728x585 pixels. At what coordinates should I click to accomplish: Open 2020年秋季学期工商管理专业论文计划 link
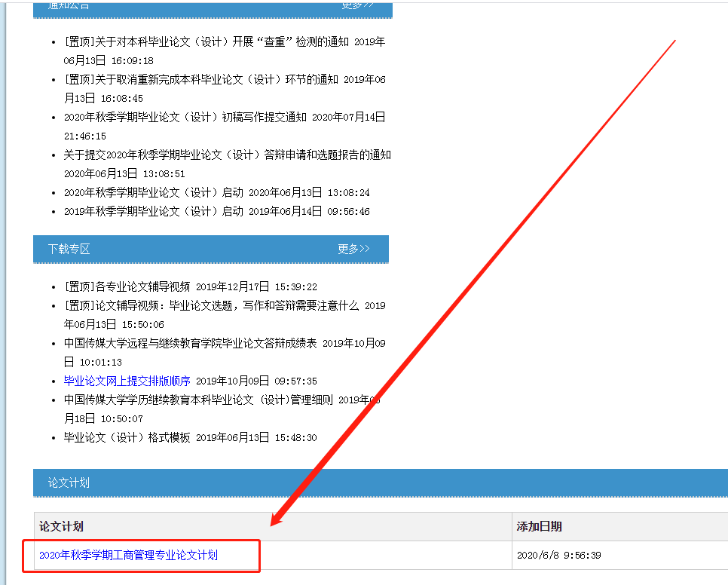click(x=129, y=555)
